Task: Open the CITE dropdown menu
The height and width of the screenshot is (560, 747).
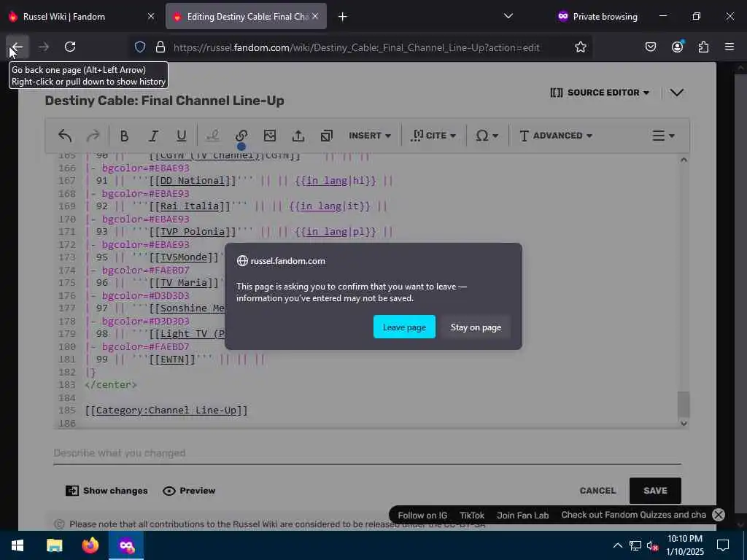Action: [433, 136]
